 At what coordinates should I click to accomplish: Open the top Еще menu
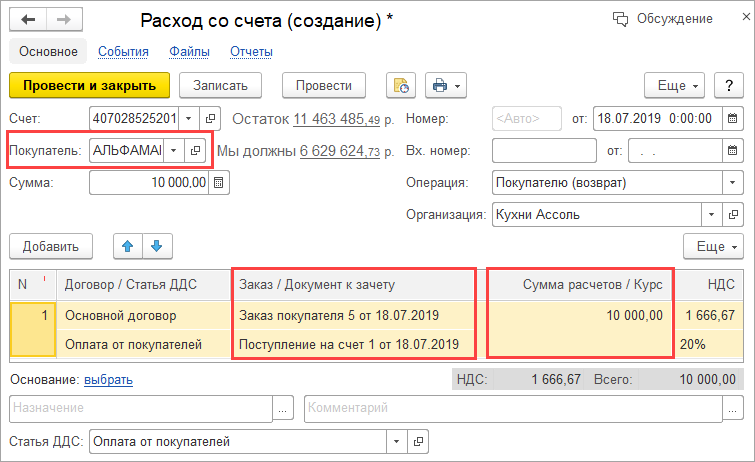675,86
